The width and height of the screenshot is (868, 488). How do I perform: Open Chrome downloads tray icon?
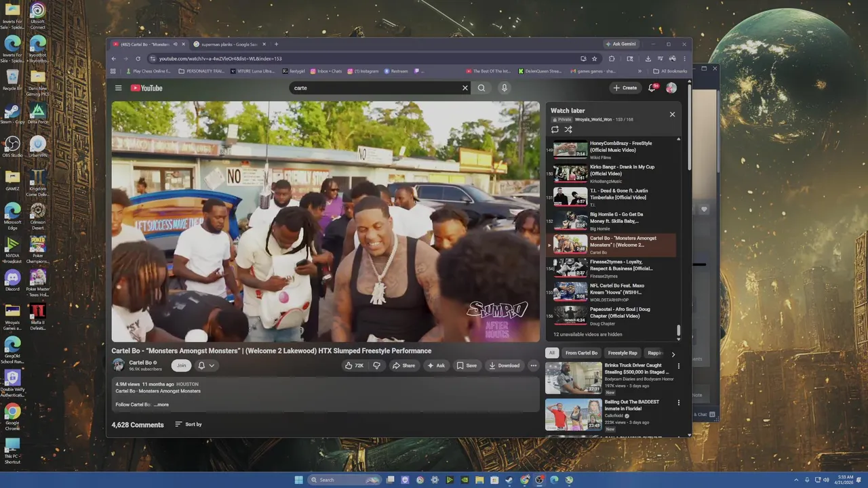(x=648, y=59)
